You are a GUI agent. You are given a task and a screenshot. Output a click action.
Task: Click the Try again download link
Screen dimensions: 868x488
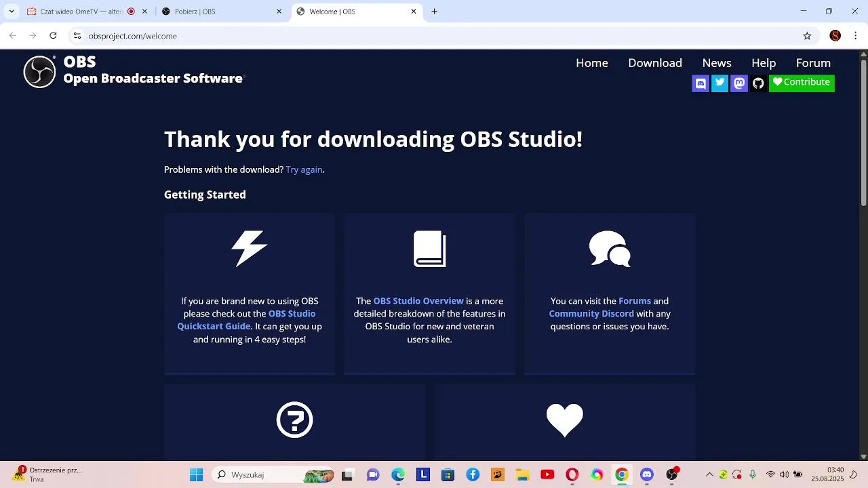point(304,169)
